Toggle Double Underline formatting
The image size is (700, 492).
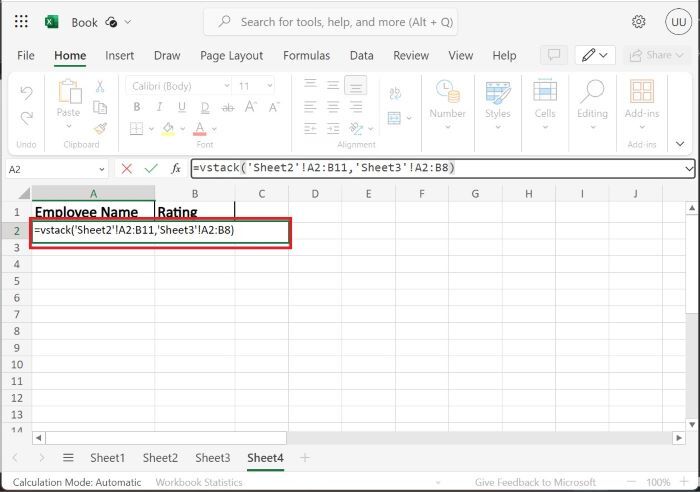tap(205, 108)
